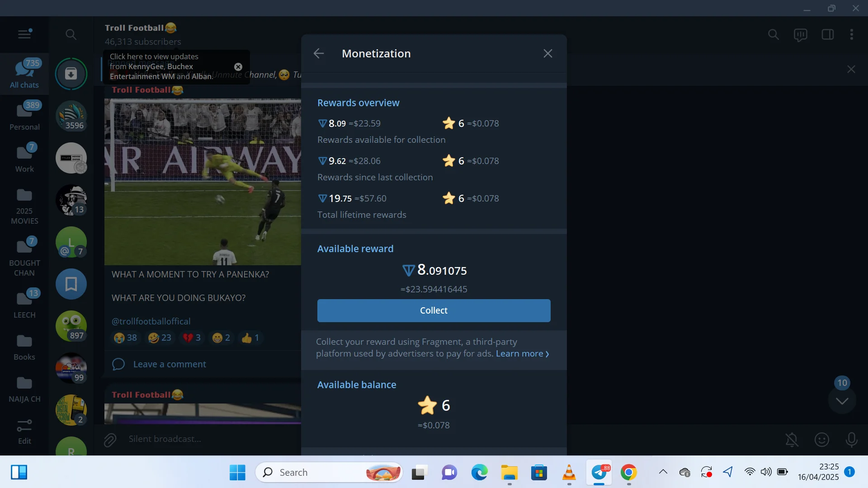Open the NAIJA CH folder
The width and height of the screenshot is (868, 488).
tap(24, 389)
